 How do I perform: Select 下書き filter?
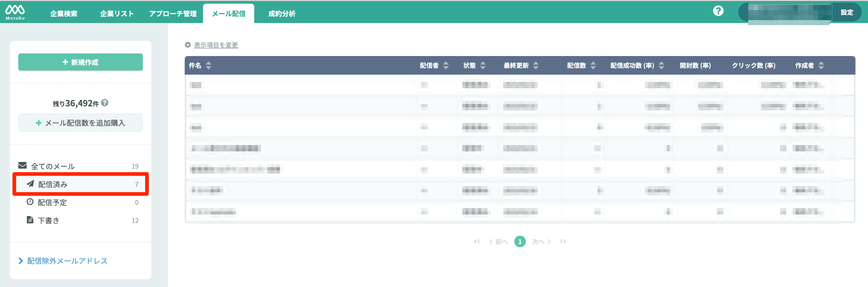pyautogui.click(x=81, y=220)
